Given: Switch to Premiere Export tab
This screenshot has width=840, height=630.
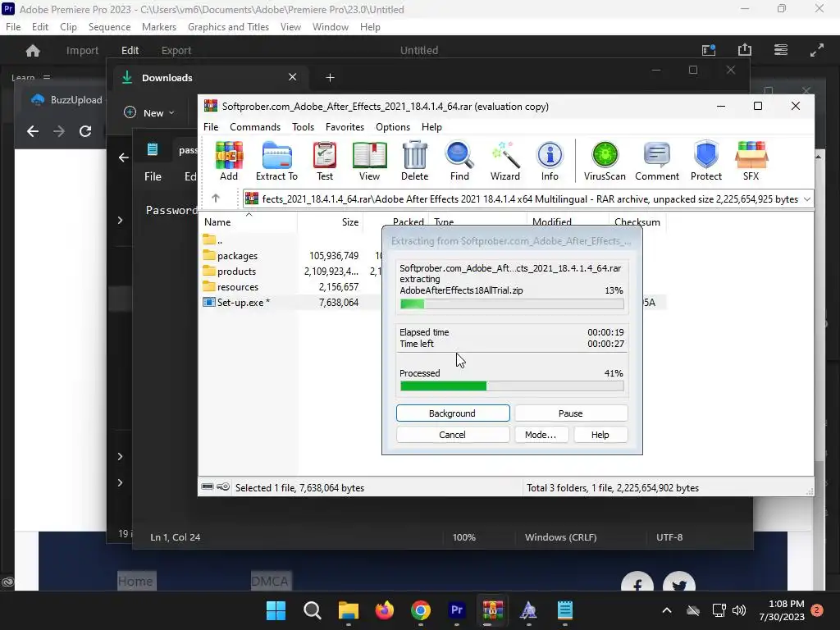Looking at the screenshot, I should pos(176,50).
